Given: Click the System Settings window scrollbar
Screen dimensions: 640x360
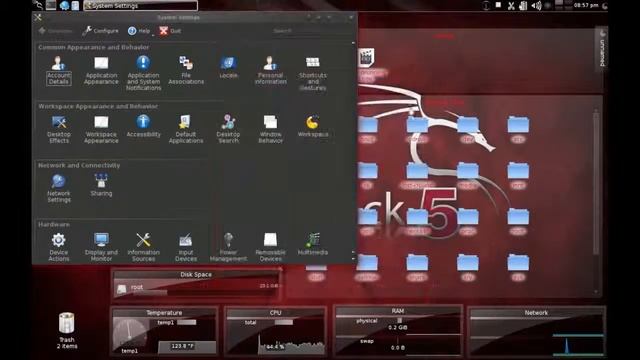Looking at the screenshot, I should (x=353, y=152).
